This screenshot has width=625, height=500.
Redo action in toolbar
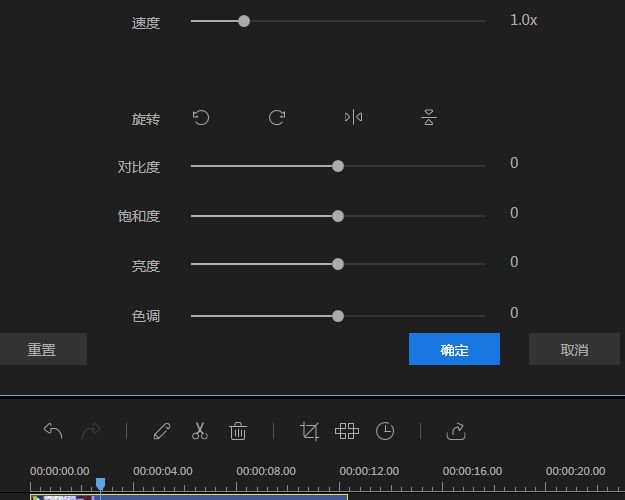point(91,431)
